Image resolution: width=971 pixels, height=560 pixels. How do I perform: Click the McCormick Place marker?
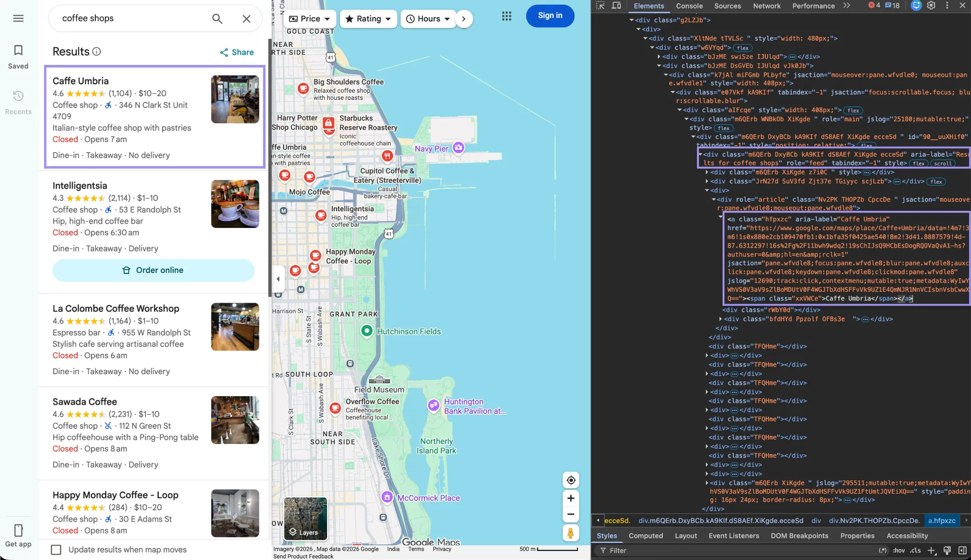click(387, 497)
